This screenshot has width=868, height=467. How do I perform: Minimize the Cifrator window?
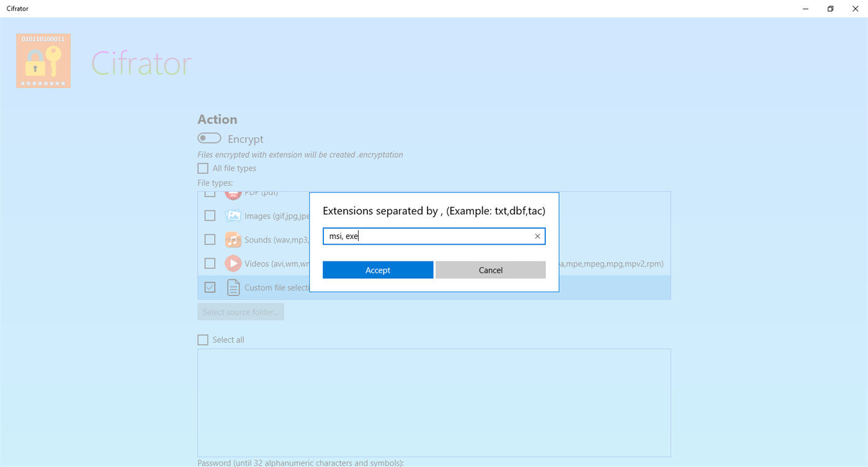[805, 9]
